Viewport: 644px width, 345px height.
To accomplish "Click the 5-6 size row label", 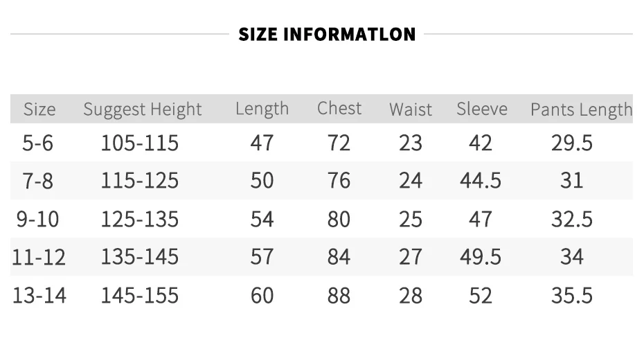I will (38, 143).
